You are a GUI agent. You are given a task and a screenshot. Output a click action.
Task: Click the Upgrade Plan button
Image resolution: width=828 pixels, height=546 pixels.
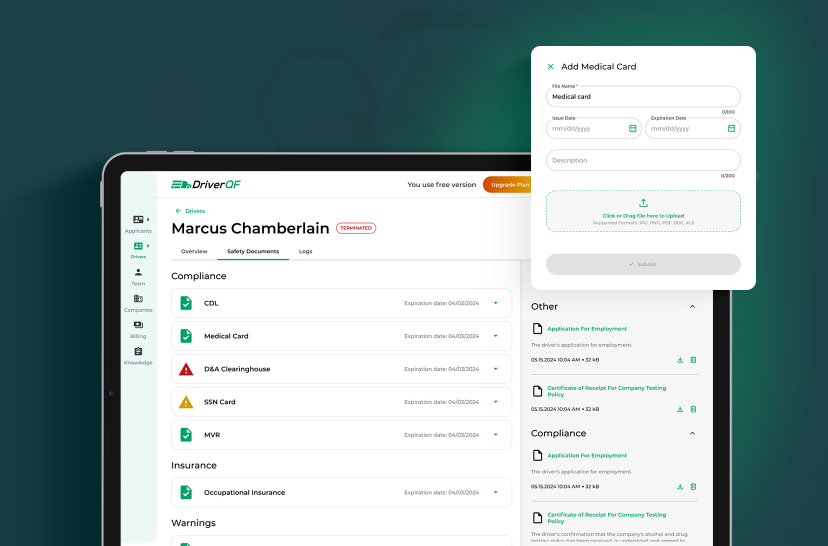click(508, 184)
